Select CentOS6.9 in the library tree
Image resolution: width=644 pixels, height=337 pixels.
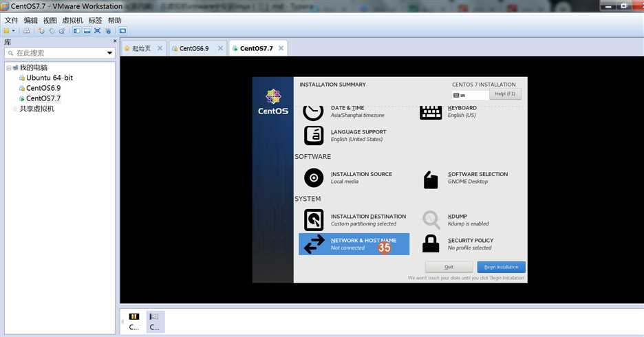[43, 88]
